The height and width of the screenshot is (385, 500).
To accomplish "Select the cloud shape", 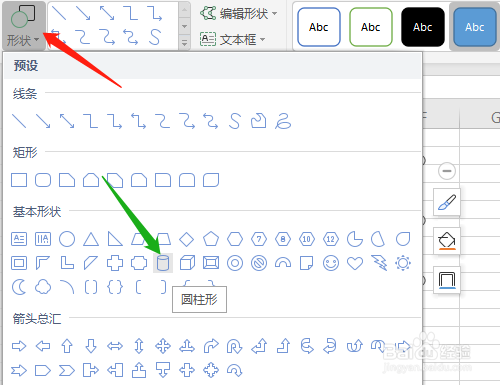I will pos(43,287).
